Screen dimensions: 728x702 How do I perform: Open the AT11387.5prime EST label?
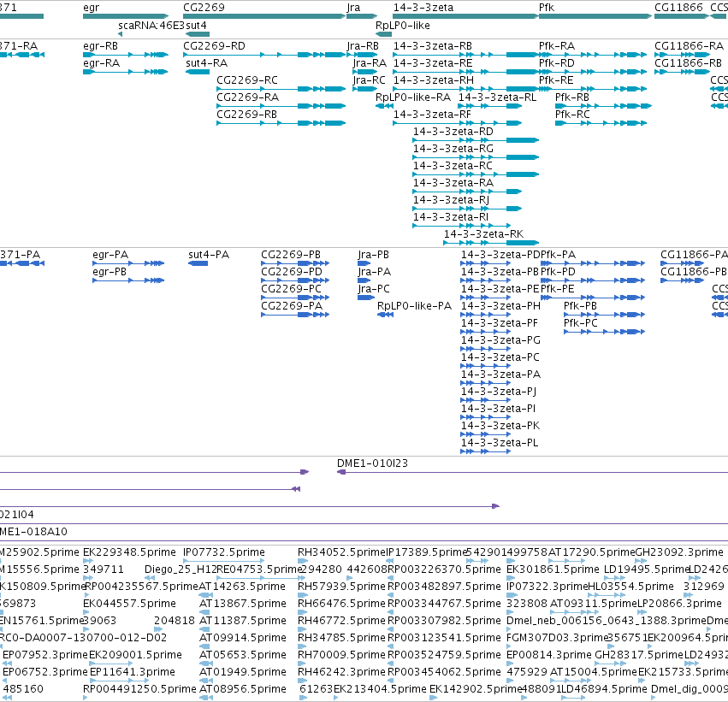(x=243, y=622)
